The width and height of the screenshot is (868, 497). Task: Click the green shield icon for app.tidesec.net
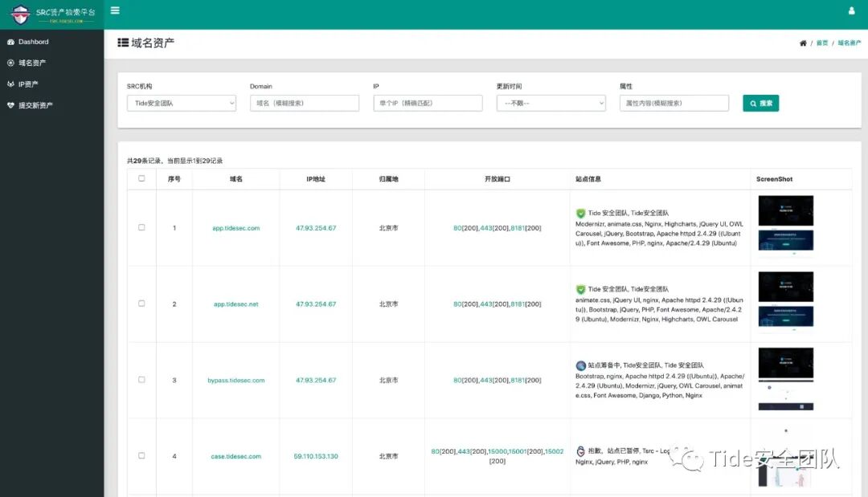[581, 289]
